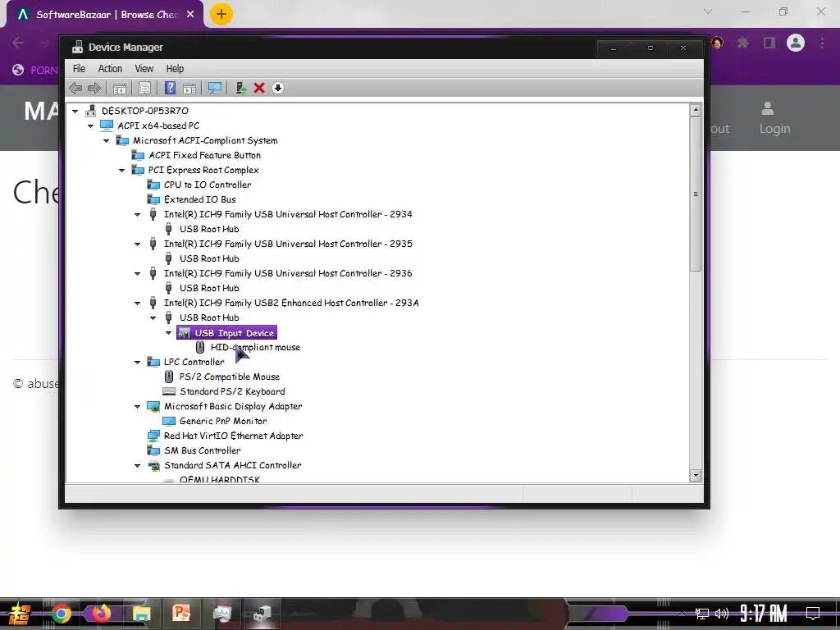
Task: Select USB Root Hub under controller 2934
Action: [209, 229]
